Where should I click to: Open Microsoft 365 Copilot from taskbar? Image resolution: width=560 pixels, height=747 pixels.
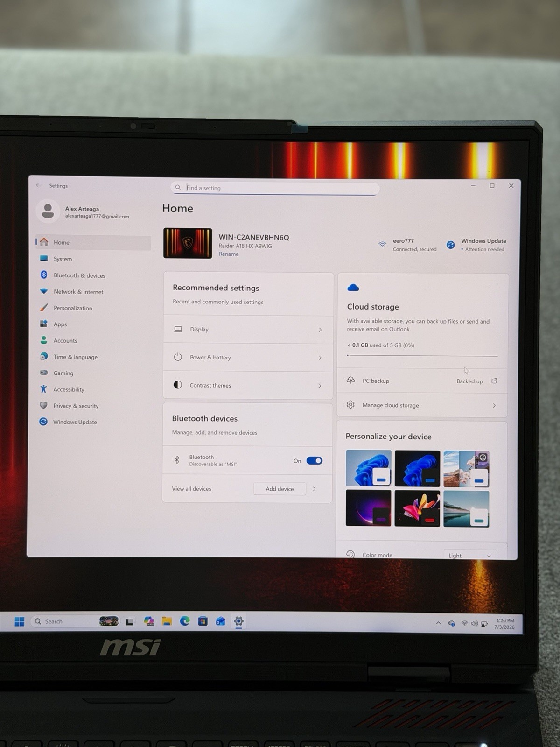point(149,621)
